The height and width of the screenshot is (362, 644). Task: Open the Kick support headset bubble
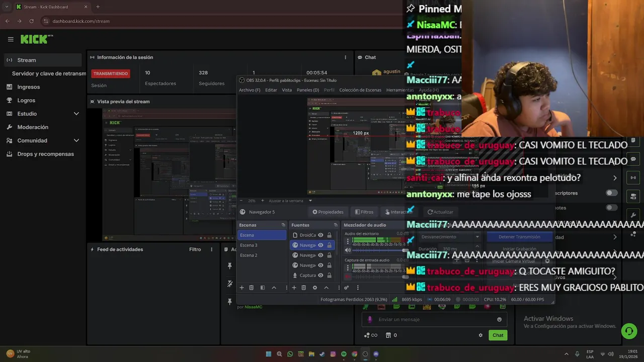click(629, 331)
